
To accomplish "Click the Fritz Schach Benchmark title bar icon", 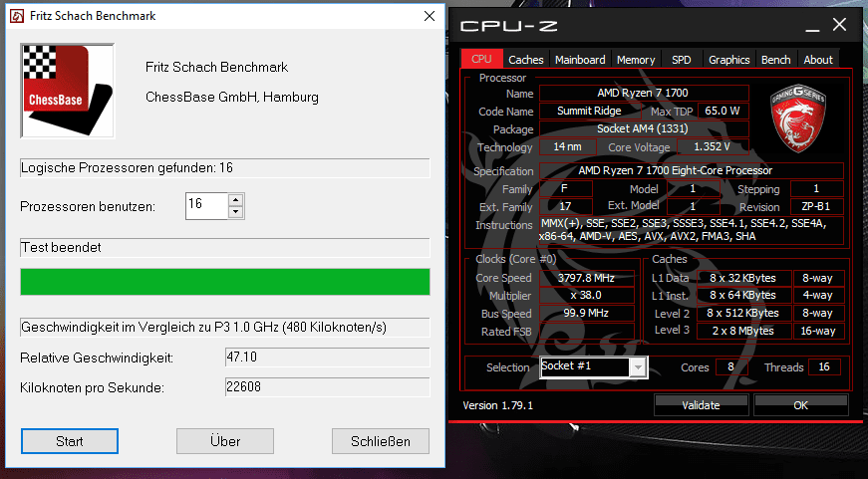I will tap(17, 16).
